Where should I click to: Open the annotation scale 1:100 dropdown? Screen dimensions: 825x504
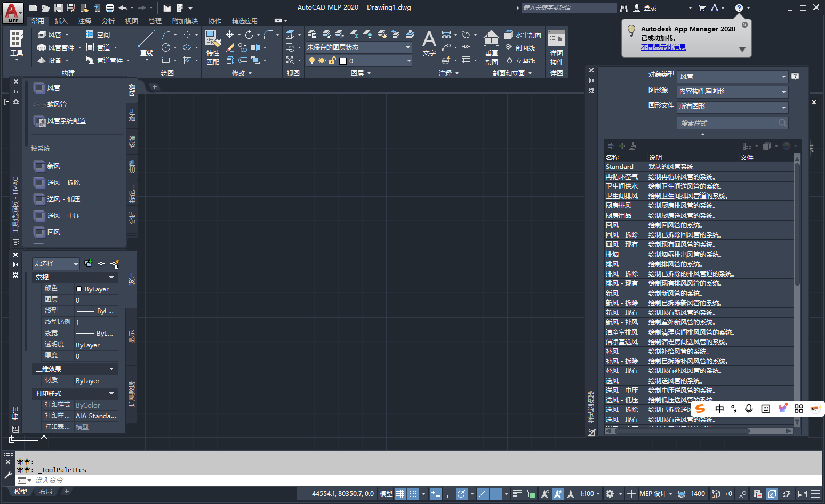(589, 494)
